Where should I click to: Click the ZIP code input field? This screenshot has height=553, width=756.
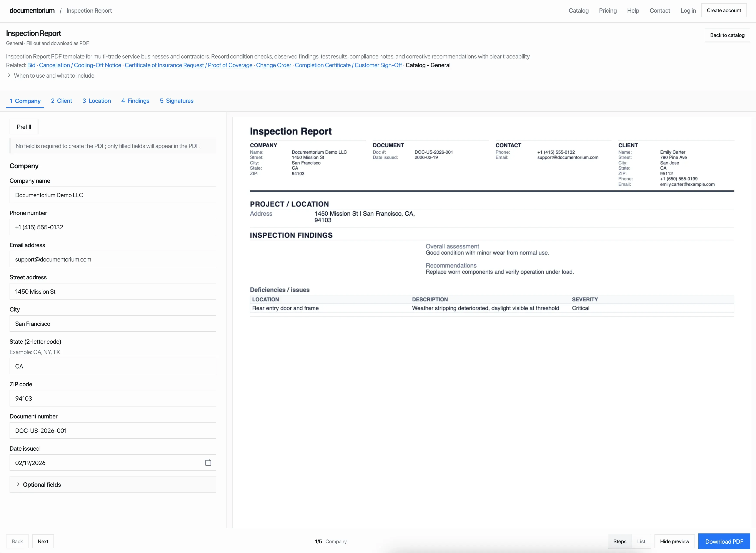coord(112,398)
